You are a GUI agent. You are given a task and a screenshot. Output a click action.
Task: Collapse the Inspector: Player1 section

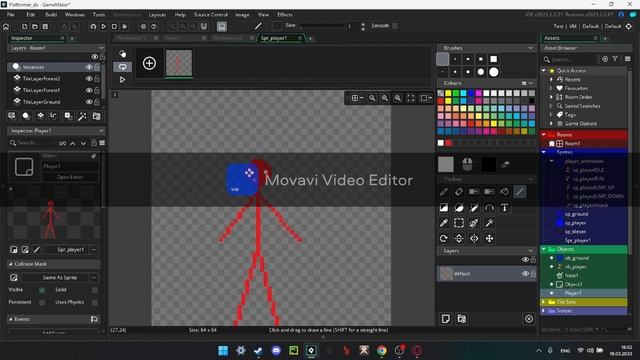tap(101, 131)
